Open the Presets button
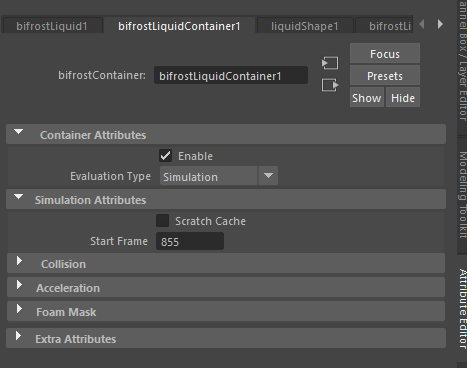Image resolution: width=467 pixels, height=368 pixels. [385, 76]
